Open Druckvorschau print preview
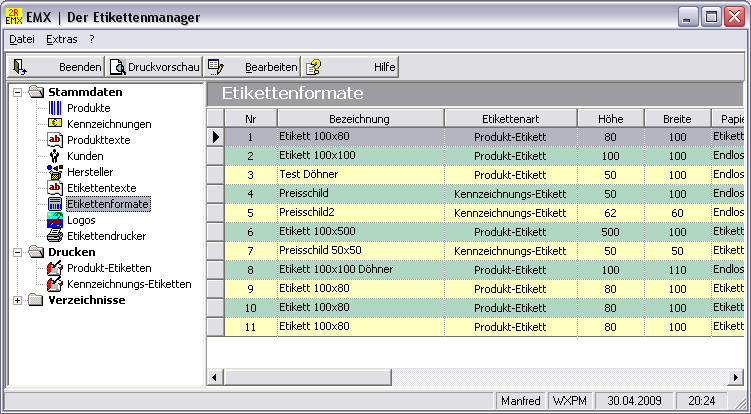 (155, 67)
